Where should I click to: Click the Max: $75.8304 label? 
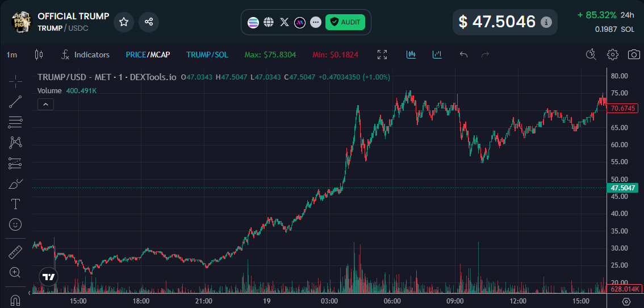270,55
